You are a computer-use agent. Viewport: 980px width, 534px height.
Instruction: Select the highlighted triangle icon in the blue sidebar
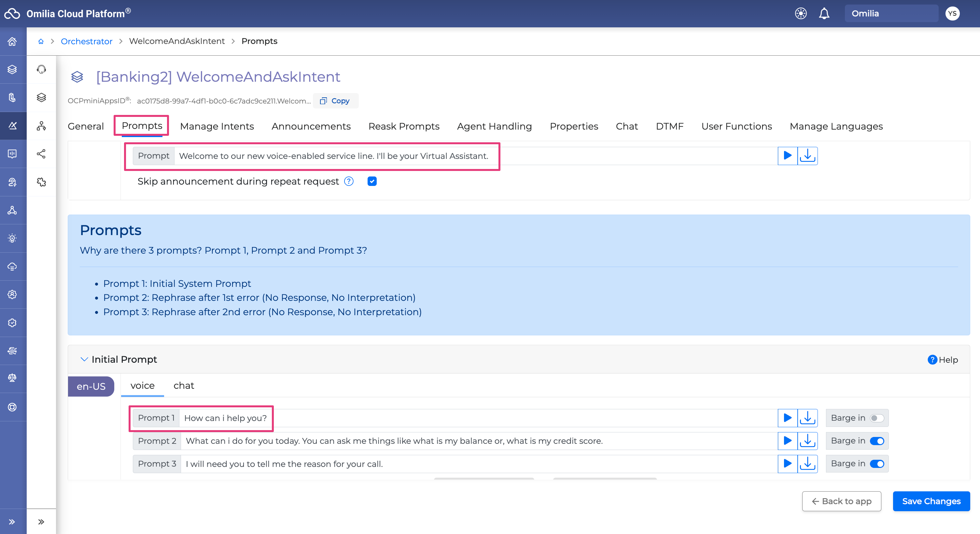pyautogui.click(x=13, y=125)
